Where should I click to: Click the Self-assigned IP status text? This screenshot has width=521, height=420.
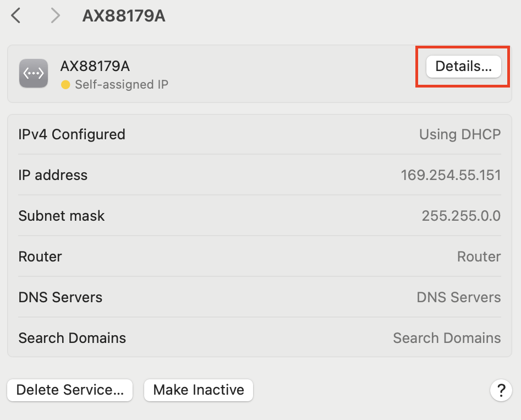(122, 85)
